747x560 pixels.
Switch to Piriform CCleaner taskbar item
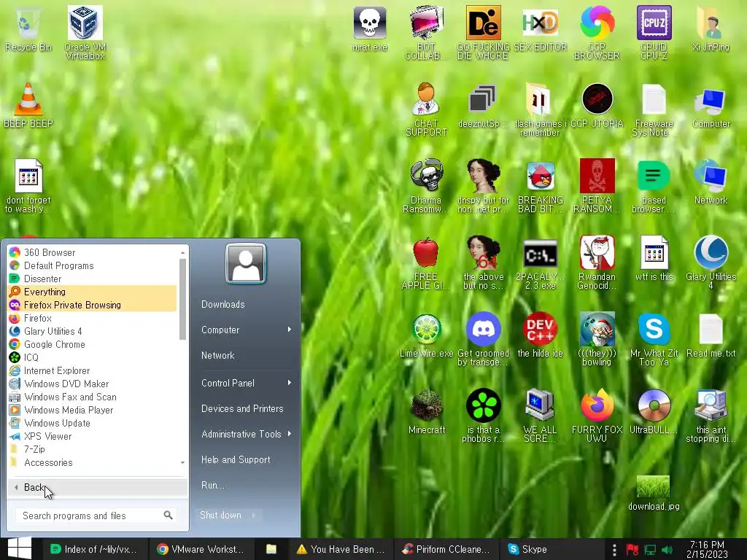447,549
